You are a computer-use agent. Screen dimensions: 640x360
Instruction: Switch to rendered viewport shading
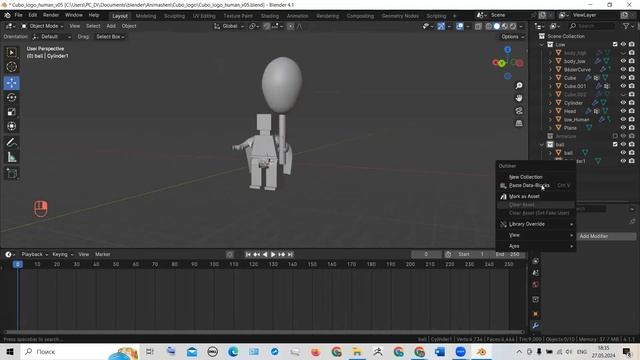pyautogui.click(x=513, y=26)
